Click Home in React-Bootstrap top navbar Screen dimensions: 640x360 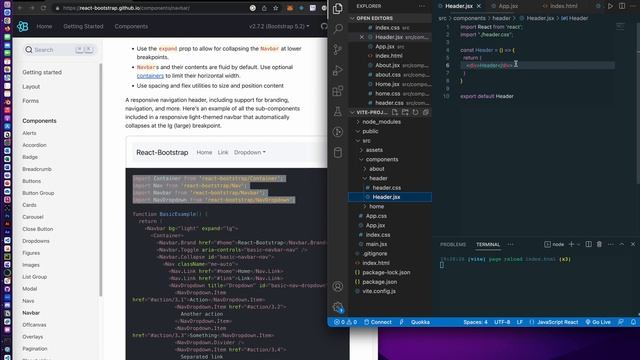pos(44,27)
